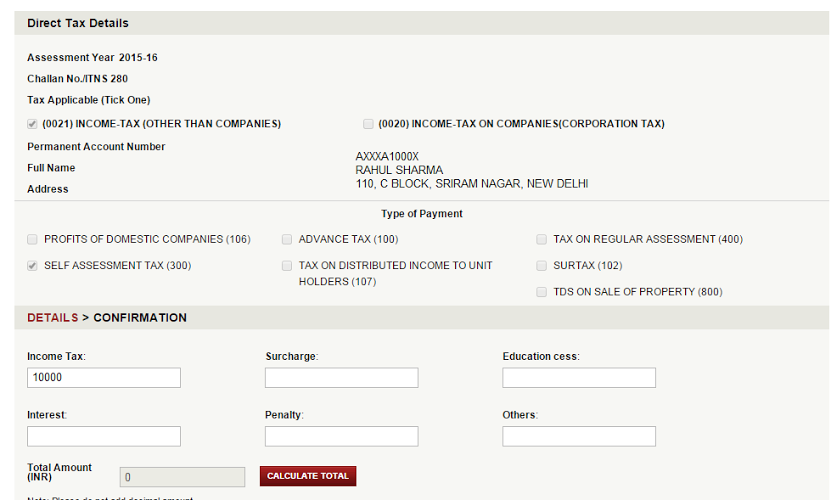Click the Income Tax input field
This screenshot has width=831, height=500.
[104, 378]
